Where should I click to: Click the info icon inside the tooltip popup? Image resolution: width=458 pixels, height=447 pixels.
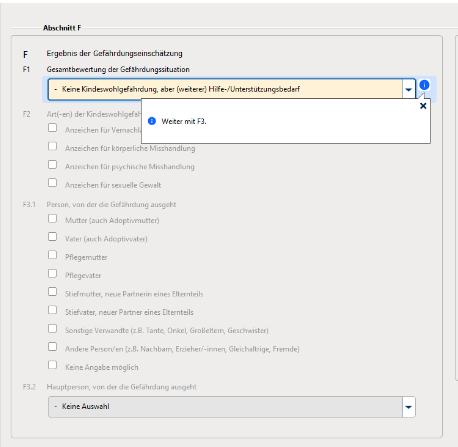[x=152, y=121]
